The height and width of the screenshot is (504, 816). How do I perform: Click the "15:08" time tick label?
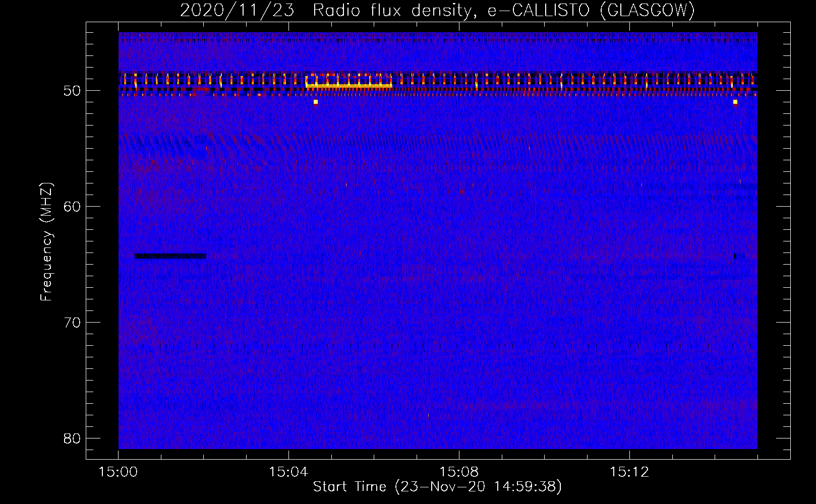pos(459,472)
